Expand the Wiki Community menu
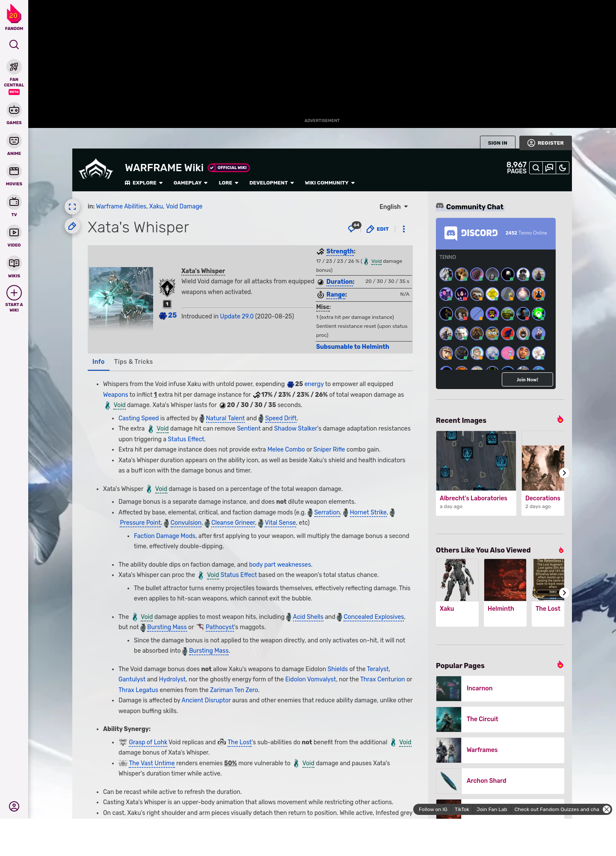This screenshot has width=616, height=856. click(x=330, y=183)
